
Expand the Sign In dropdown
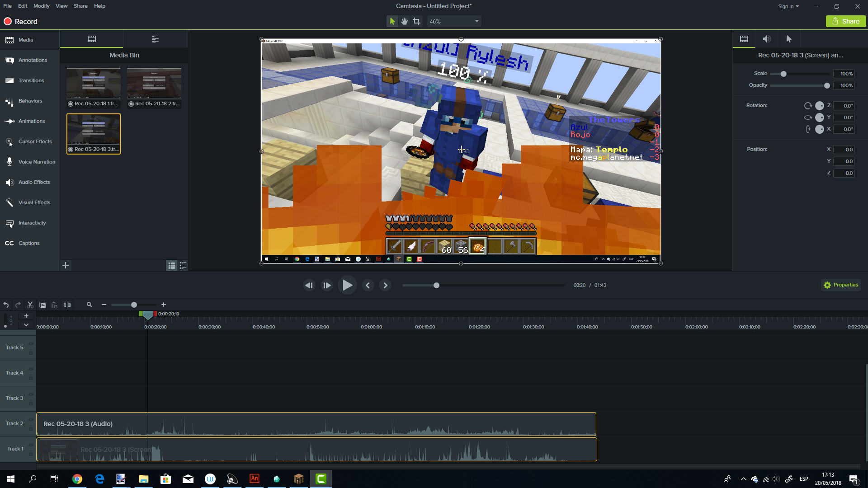788,6
